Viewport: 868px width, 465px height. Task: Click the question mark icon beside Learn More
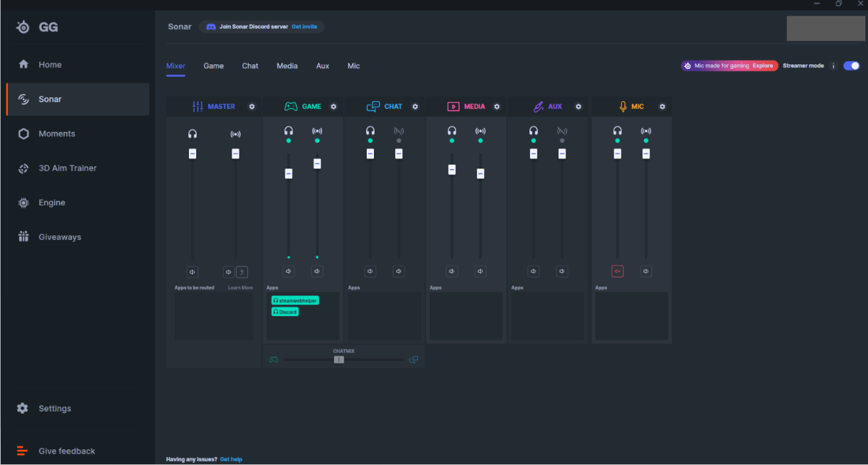(241, 272)
